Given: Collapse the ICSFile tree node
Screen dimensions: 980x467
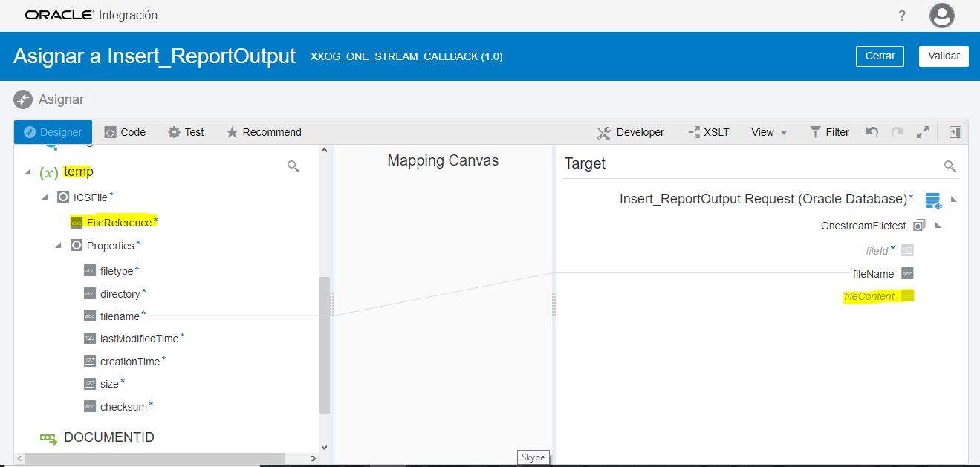Looking at the screenshot, I should 45,196.
